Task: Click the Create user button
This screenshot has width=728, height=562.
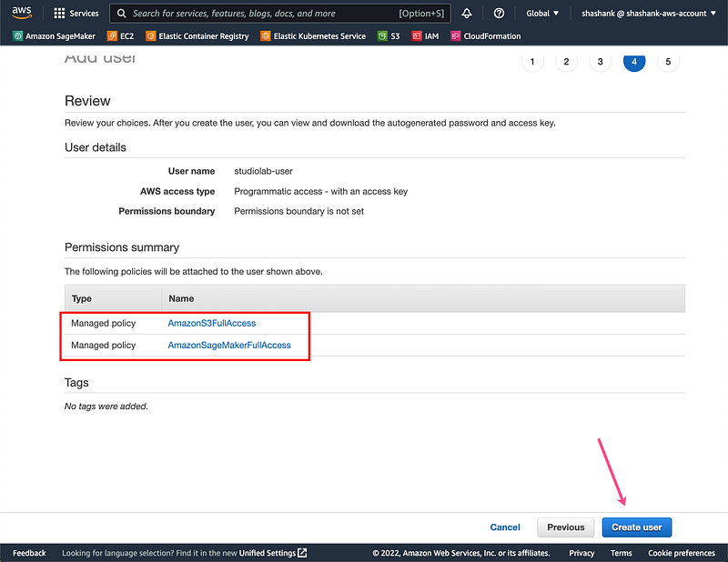Action: [637, 527]
